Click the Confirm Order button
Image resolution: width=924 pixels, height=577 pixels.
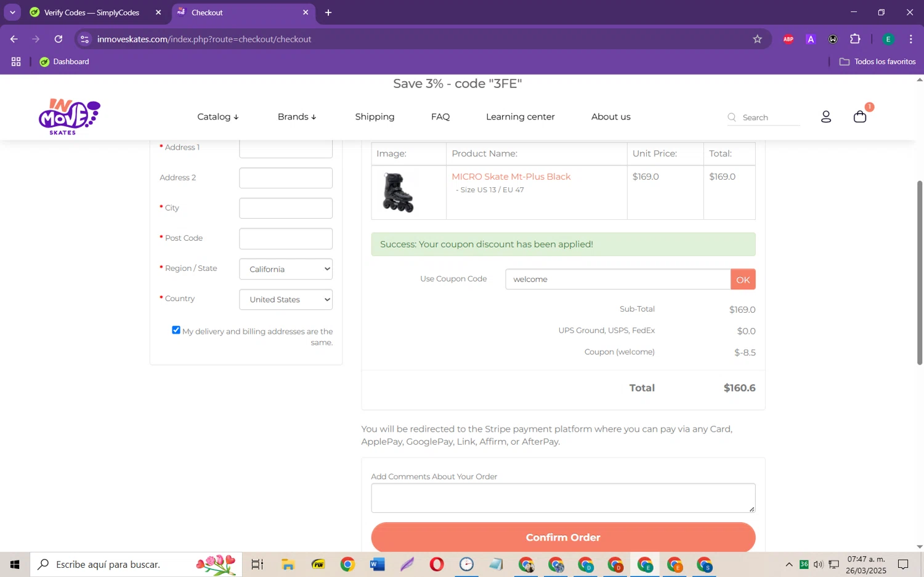[x=563, y=537]
